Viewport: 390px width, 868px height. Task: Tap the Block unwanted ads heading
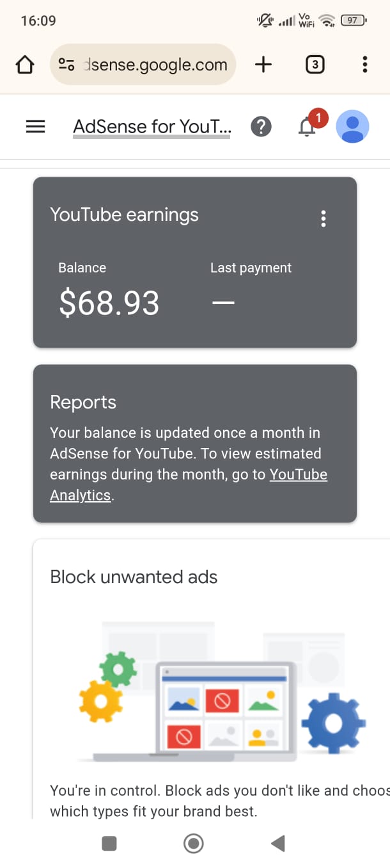[x=134, y=577]
